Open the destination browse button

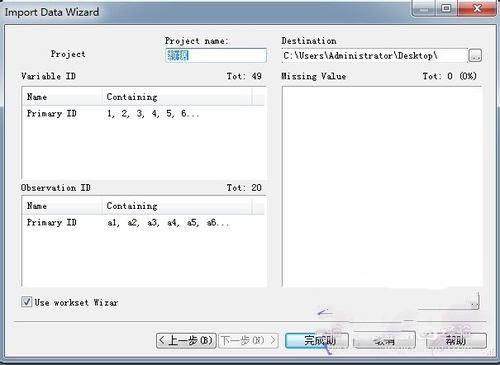click(475, 56)
